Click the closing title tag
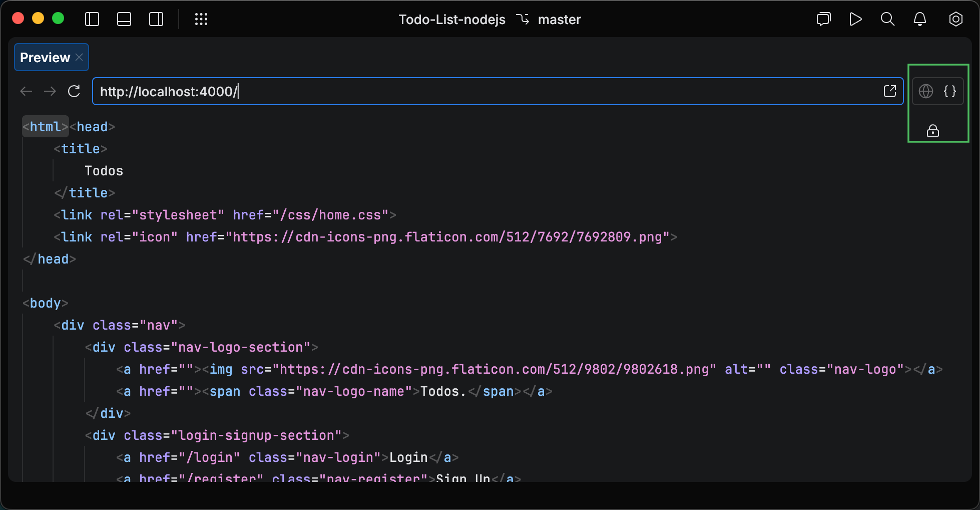Image resolution: width=980 pixels, height=510 pixels. tap(85, 193)
